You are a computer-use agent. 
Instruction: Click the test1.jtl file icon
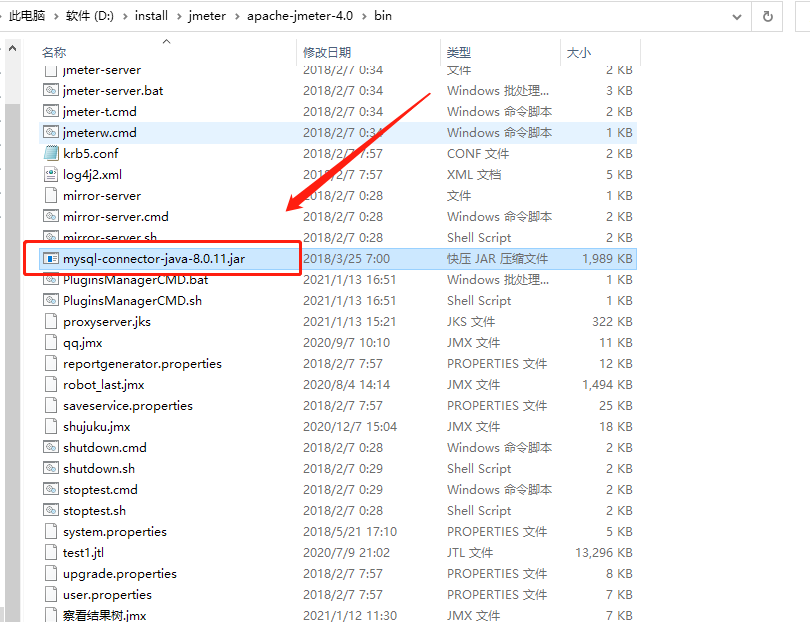click(51, 553)
